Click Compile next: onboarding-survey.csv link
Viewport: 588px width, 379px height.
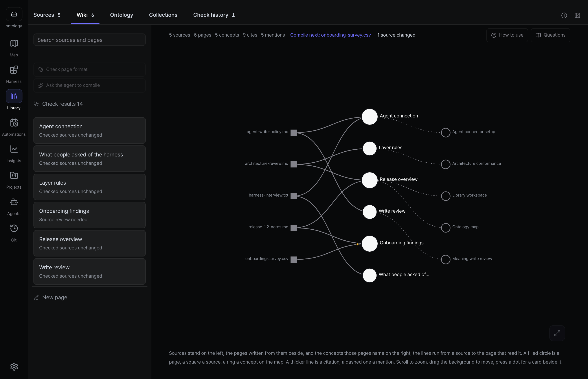click(331, 35)
